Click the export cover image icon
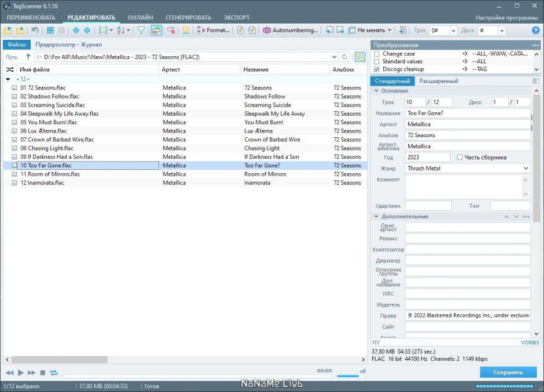 340,31
